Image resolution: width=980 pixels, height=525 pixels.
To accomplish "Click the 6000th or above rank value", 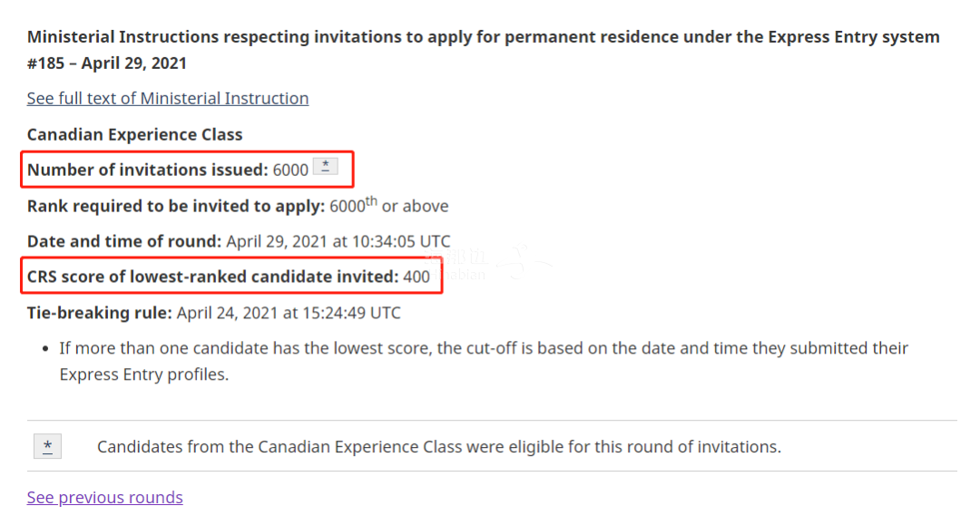I will pos(388,205).
